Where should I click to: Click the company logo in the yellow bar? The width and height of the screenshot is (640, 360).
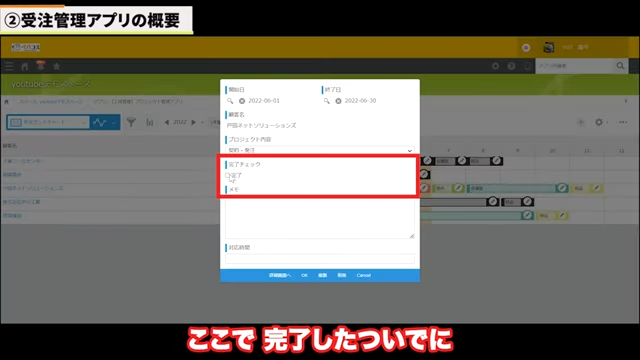(25, 47)
